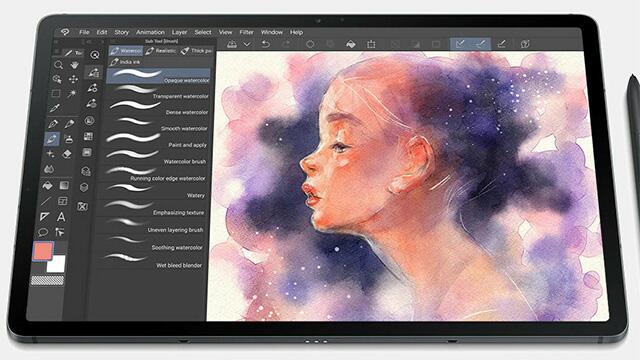Image resolution: width=640 pixels, height=360 pixels.
Task: Pick the Eyedropper tool
Action: (x=55, y=108)
